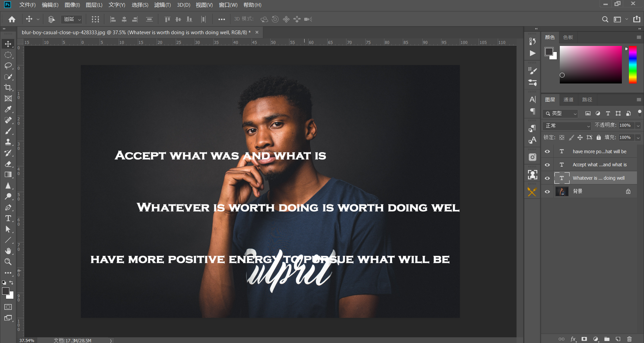Open the 滤镜(T) menu
Image resolution: width=644 pixels, height=343 pixels.
coord(162,5)
